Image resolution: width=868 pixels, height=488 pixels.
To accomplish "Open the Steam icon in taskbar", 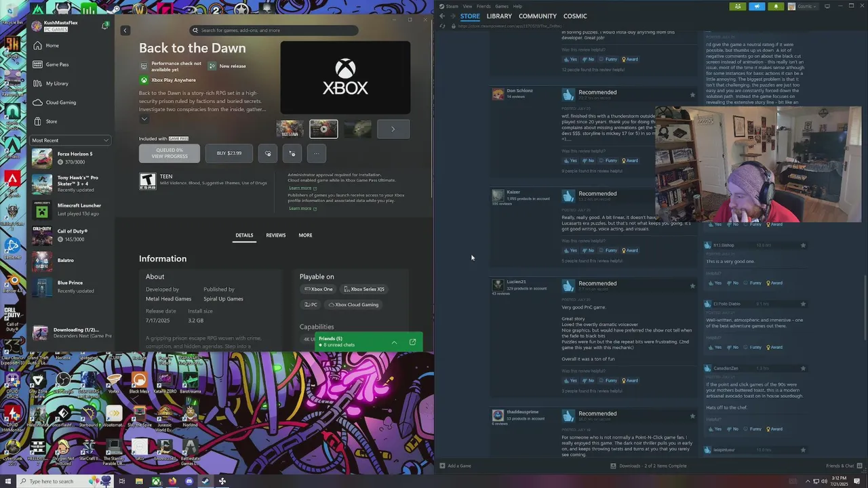I will 205,481.
